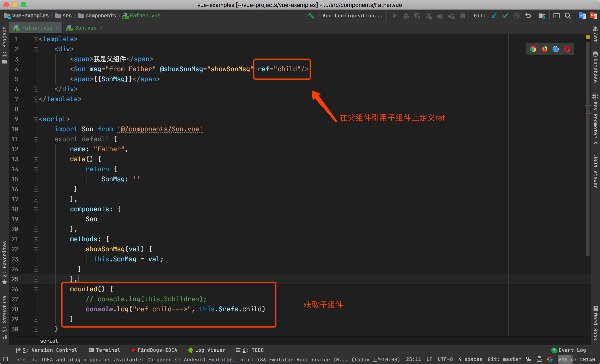Click the src breadcrumb folder
The height and width of the screenshot is (364, 600).
coord(63,16)
